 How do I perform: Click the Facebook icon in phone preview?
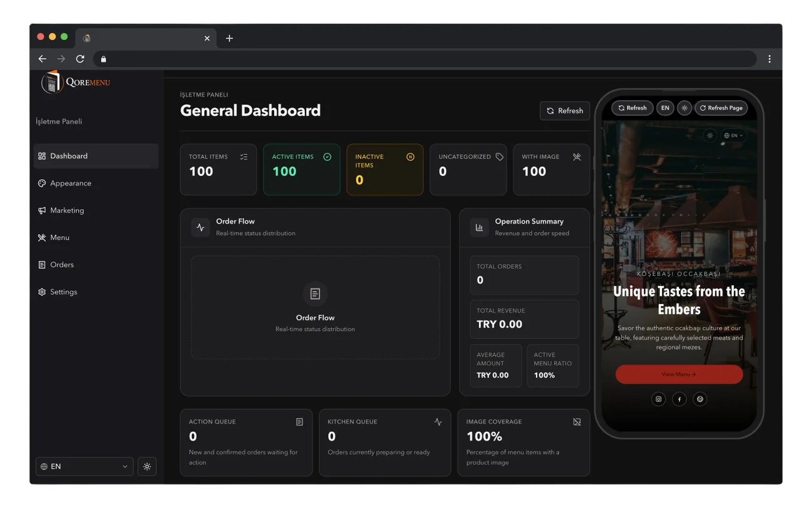click(x=679, y=399)
